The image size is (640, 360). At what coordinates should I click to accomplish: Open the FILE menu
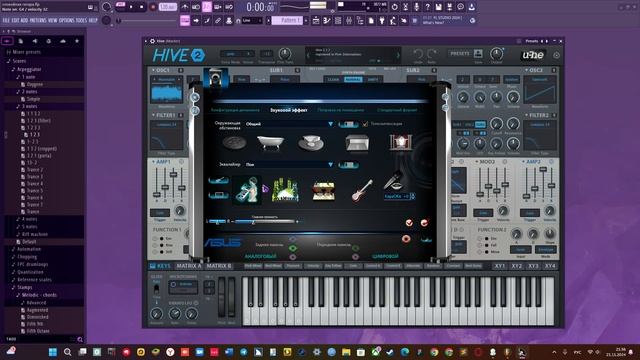(6, 20)
